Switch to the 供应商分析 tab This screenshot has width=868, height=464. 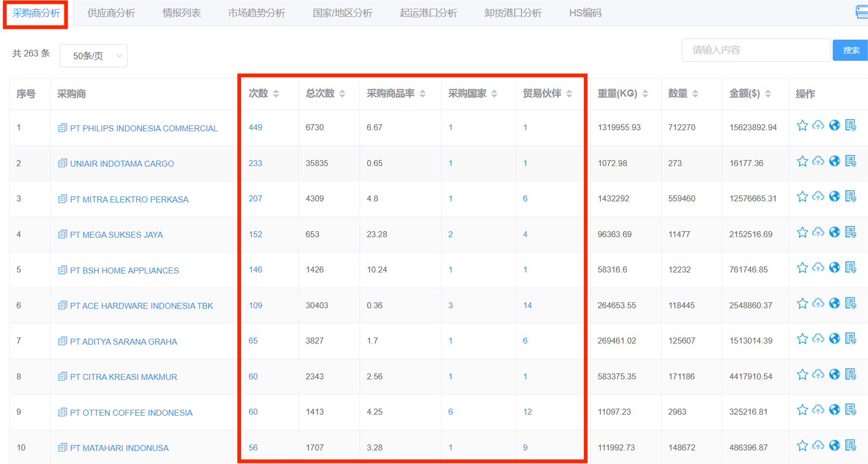[x=111, y=13]
